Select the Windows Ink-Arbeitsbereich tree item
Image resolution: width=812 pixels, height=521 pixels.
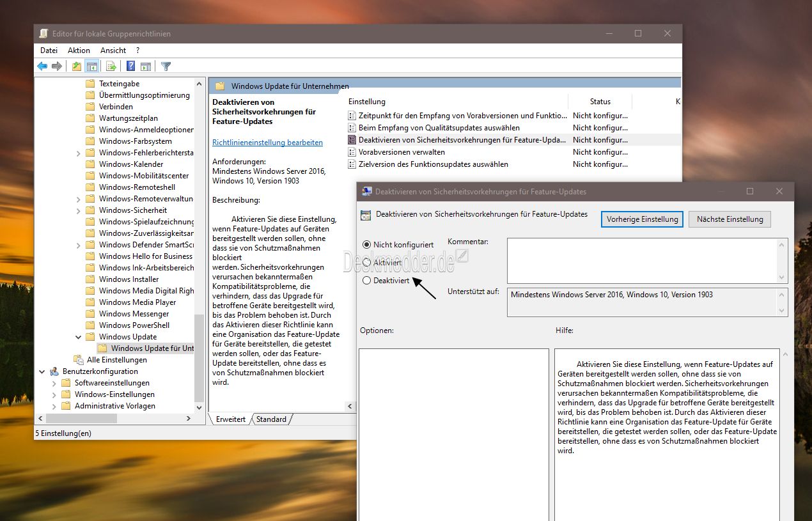[146, 268]
